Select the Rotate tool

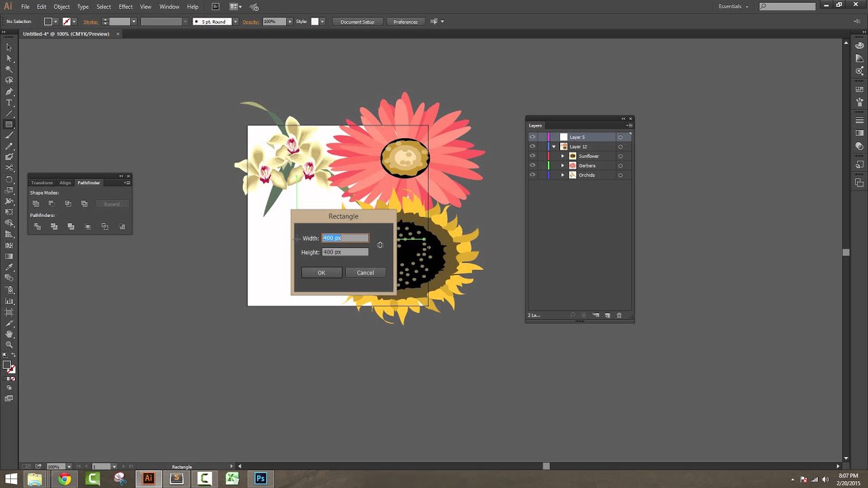[9, 178]
